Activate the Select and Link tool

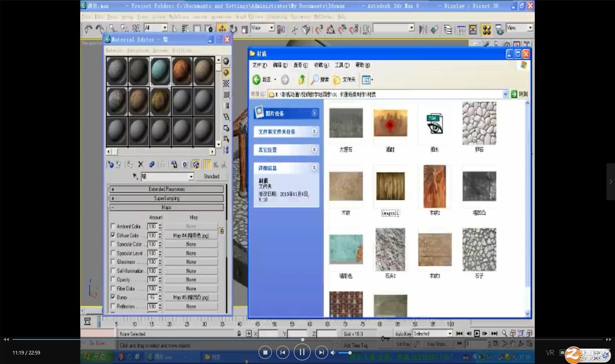tap(113, 29)
